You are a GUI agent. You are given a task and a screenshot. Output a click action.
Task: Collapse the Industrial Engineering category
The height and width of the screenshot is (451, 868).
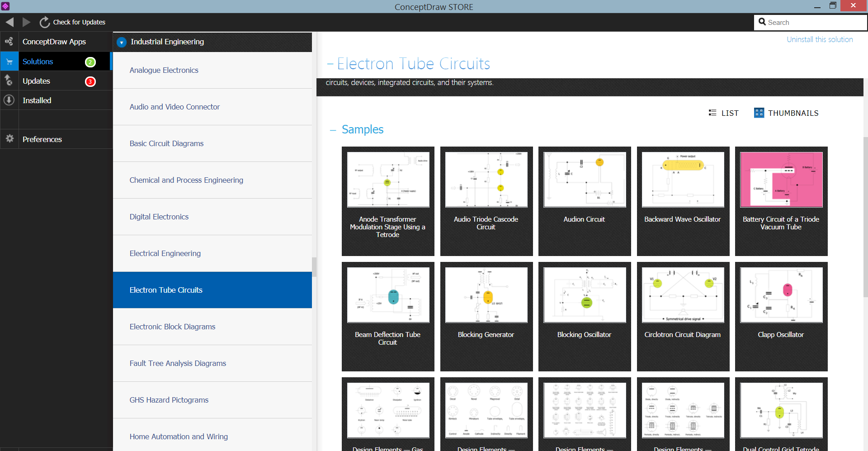pyautogui.click(x=121, y=42)
